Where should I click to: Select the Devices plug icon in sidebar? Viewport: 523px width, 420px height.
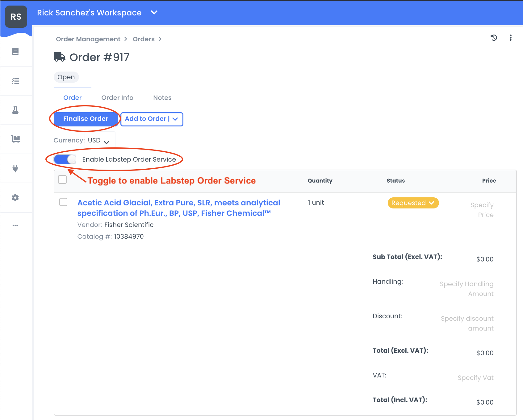(15, 168)
